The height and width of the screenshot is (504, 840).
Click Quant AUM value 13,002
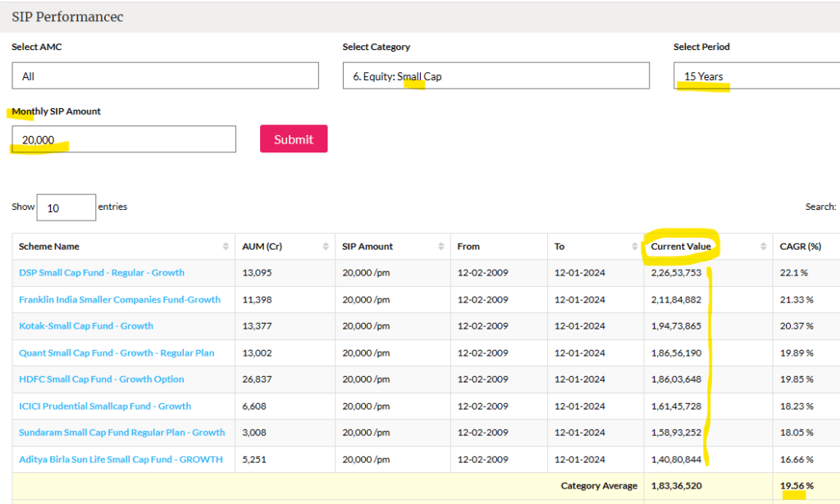[x=257, y=353]
